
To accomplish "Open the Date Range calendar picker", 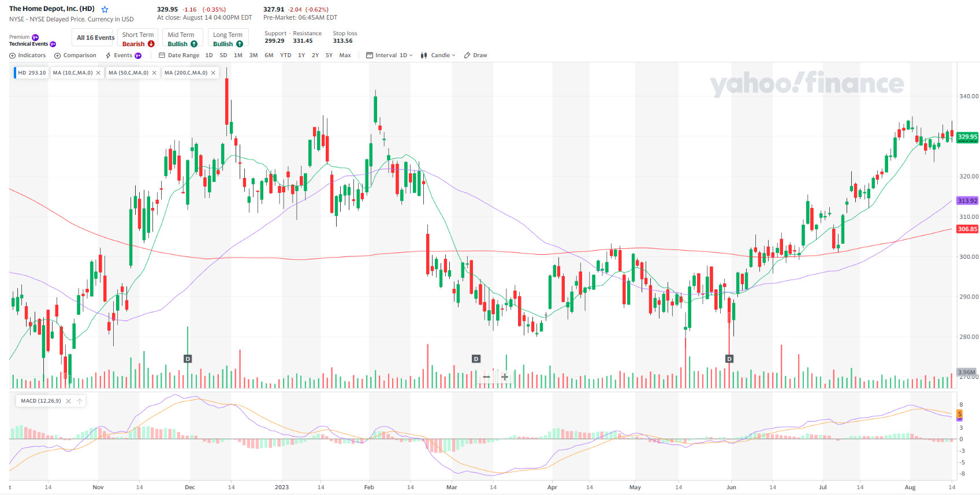I will tap(179, 55).
